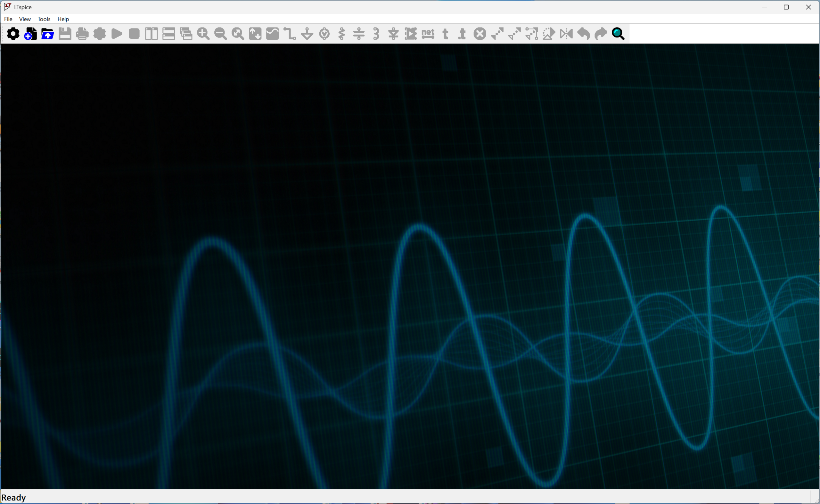Viewport: 820px width, 504px height.
Task: Open the Tools menu
Action: point(44,19)
